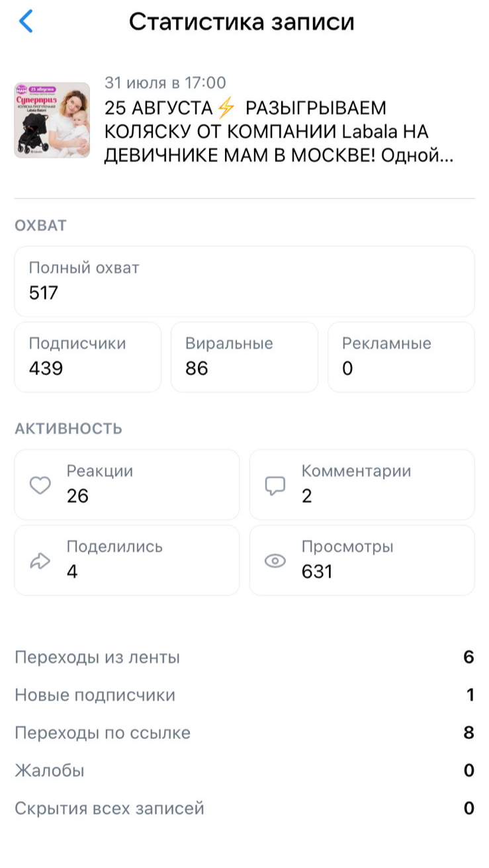Screen dimensions: 489x868
Task: Select the Полный охват card
Action: (x=244, y=281)
